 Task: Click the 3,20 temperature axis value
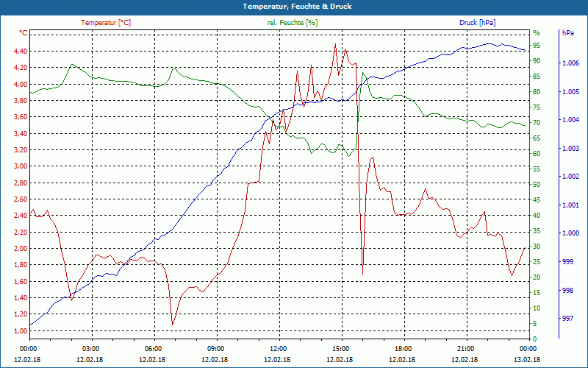pyautogui.click(x=21, y=150)
